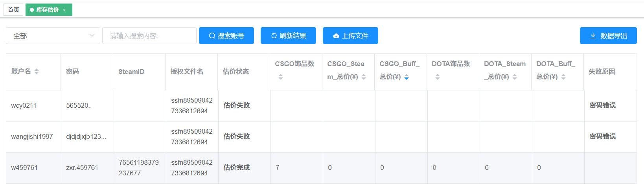The height and width of the screenshot is (184, 644).
Task: Sort by CSGO_Buff_总价 column arrows
Action: coord(407,77)
